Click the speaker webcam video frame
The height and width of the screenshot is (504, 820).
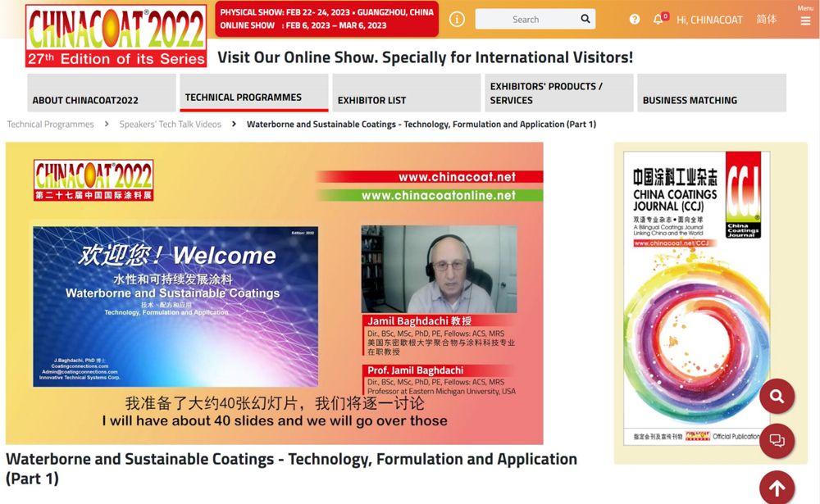pyautogui.click(x=439, y=270)
